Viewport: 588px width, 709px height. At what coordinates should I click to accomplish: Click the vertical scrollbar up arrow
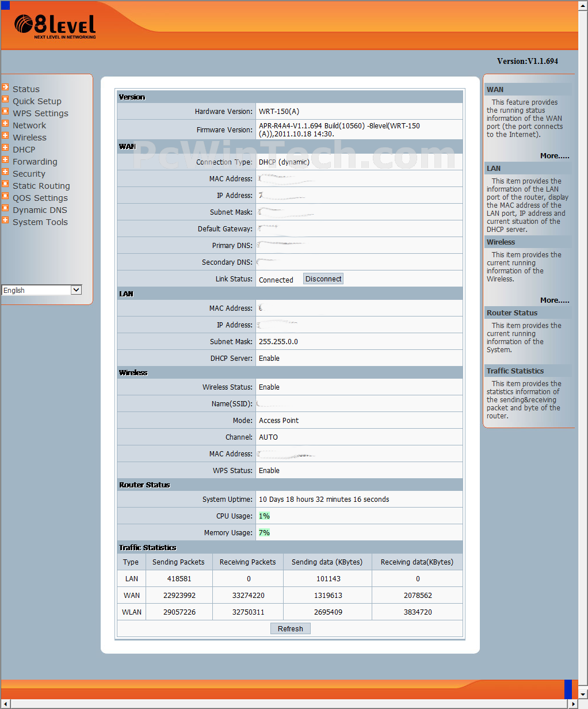pyautogui.click(x=583, y=5)
